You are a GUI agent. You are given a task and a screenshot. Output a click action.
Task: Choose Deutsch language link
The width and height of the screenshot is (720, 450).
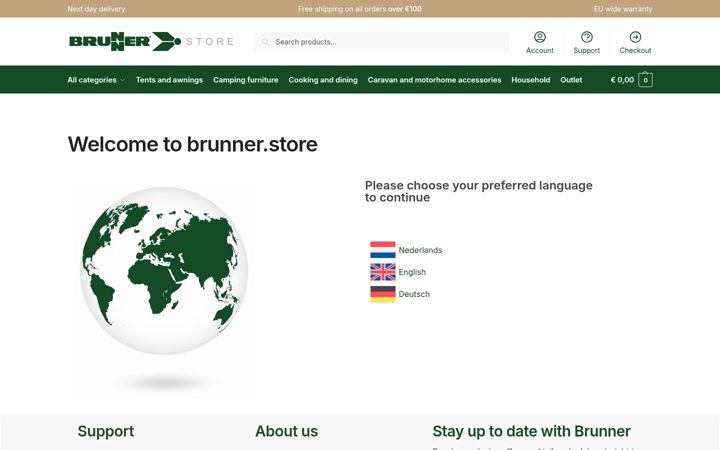(414, 294)
